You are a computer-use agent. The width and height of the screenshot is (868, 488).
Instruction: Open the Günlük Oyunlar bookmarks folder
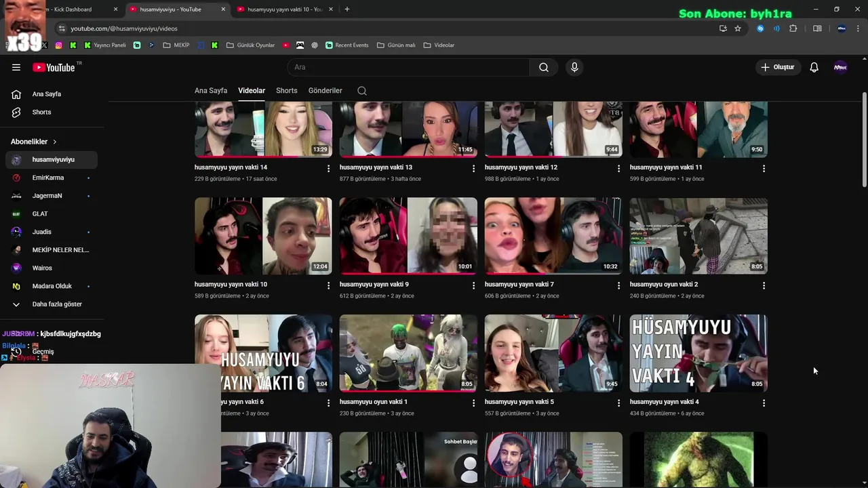click(x=250, y=45)
